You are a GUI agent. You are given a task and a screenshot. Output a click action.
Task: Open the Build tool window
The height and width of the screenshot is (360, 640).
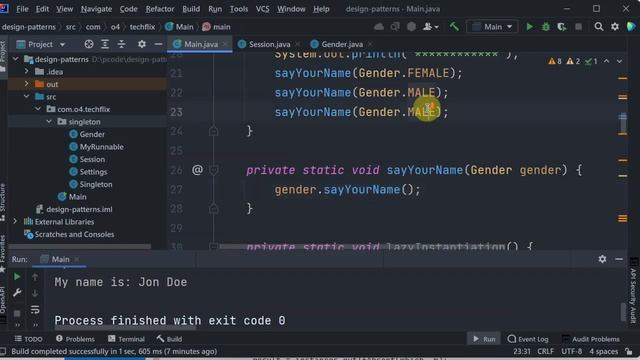pyautogui.click(x=169, y=339)
